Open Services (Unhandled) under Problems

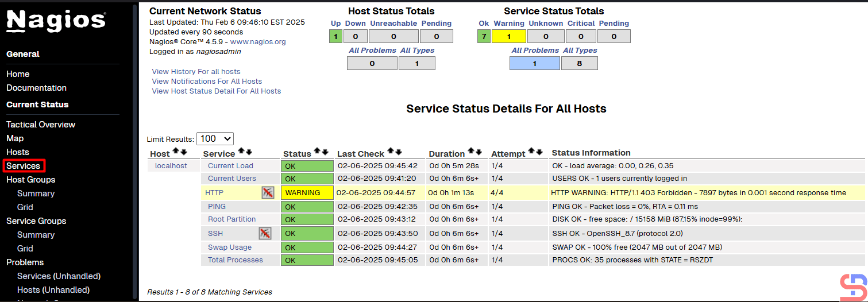pyautogui.click(x=59, y=276)
